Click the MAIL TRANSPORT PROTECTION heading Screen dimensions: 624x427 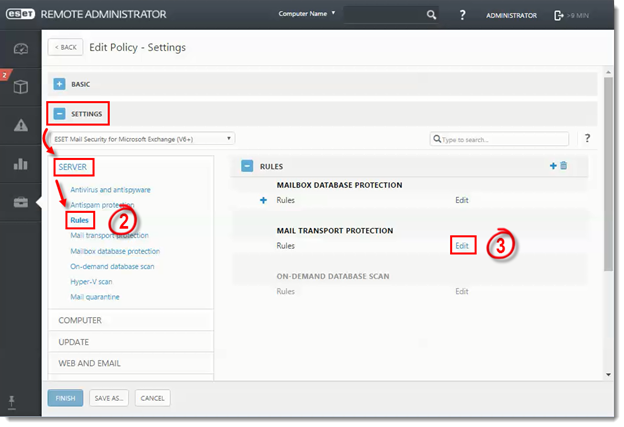335,231
